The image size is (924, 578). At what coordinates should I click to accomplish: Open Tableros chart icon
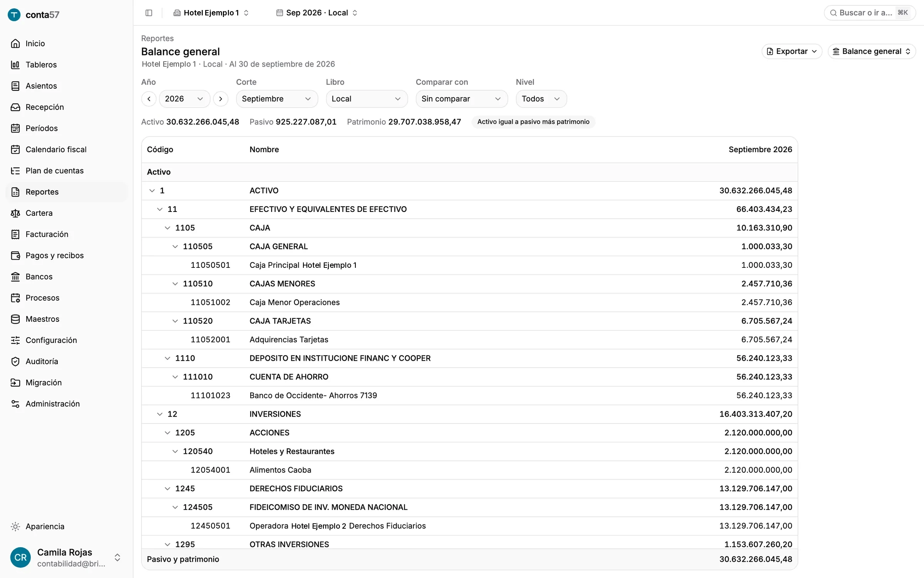point(15,65)
